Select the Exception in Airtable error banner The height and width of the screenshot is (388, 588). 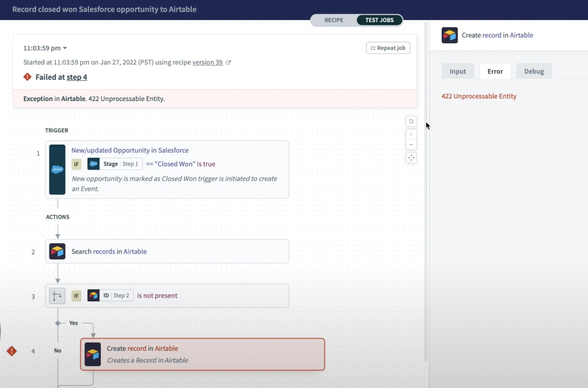[x=215, y=99]
